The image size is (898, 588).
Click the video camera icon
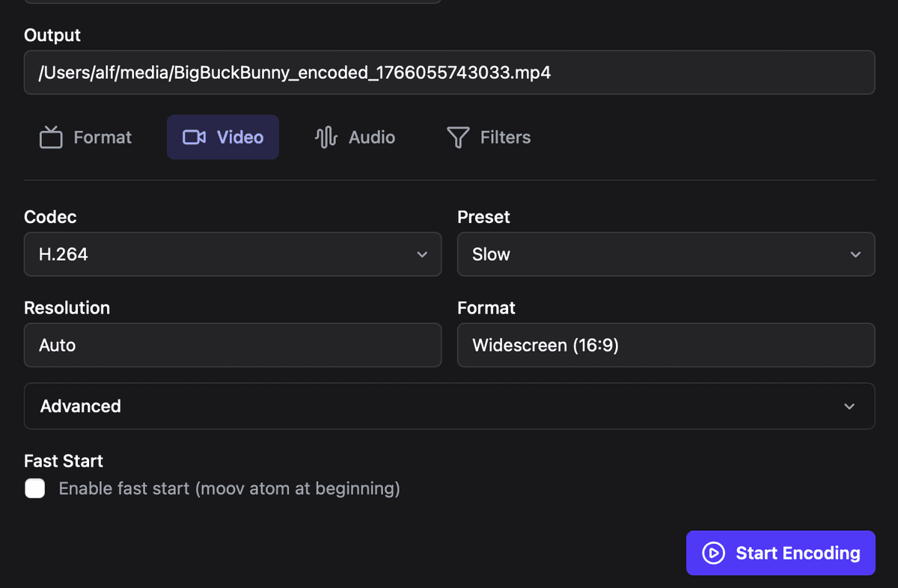[194, 138]
